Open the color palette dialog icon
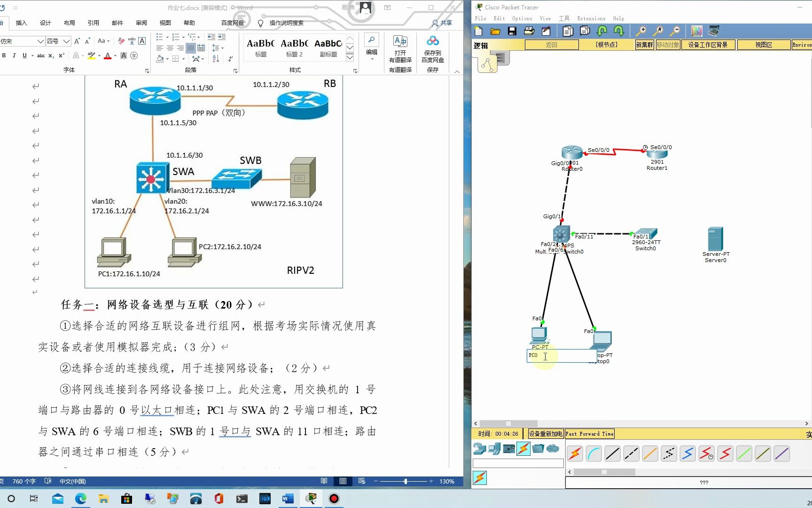 tap(697, 31)
